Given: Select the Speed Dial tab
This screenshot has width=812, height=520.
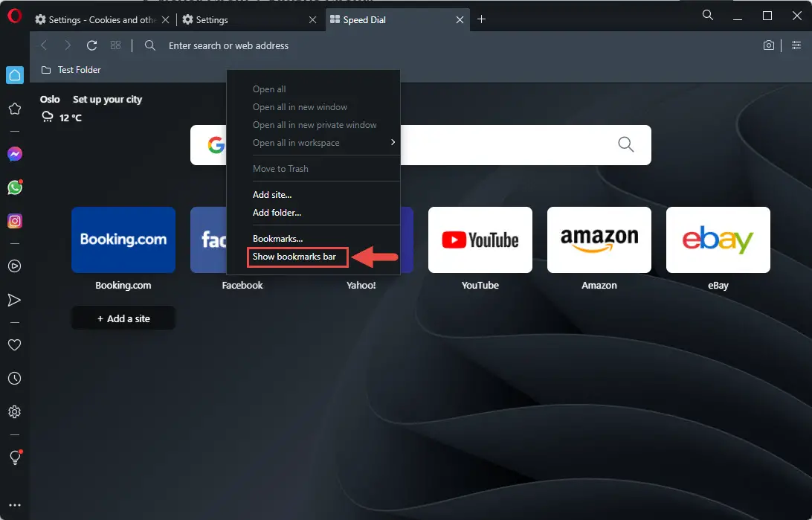Looking at the screenshot, I should click(x=398, y=19).
